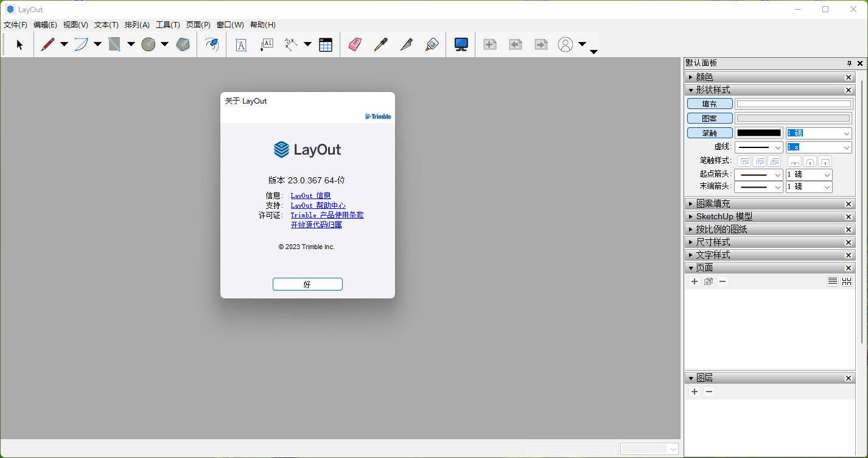Go to previous page toolbar icon
Screen dimensions: 868x458
pyautogui.click(x=516, y=44)
